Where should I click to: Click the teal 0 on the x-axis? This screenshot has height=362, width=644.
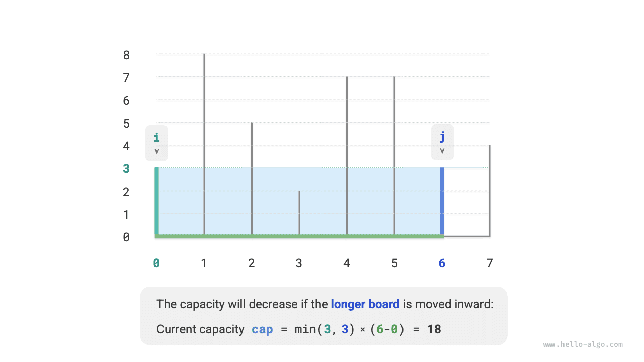[156, 263]
